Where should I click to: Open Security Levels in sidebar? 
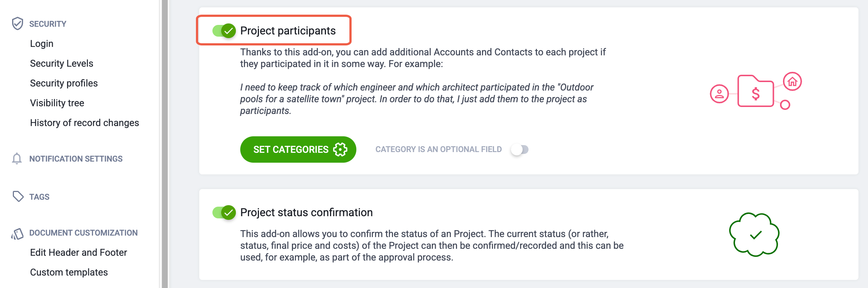click(x=62, y=63)
